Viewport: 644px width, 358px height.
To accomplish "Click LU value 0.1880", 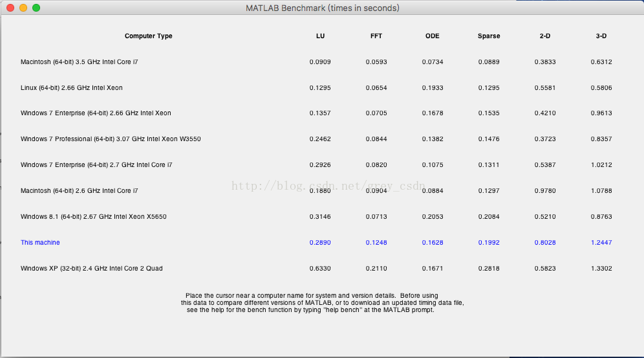I will tap(320, 191).
